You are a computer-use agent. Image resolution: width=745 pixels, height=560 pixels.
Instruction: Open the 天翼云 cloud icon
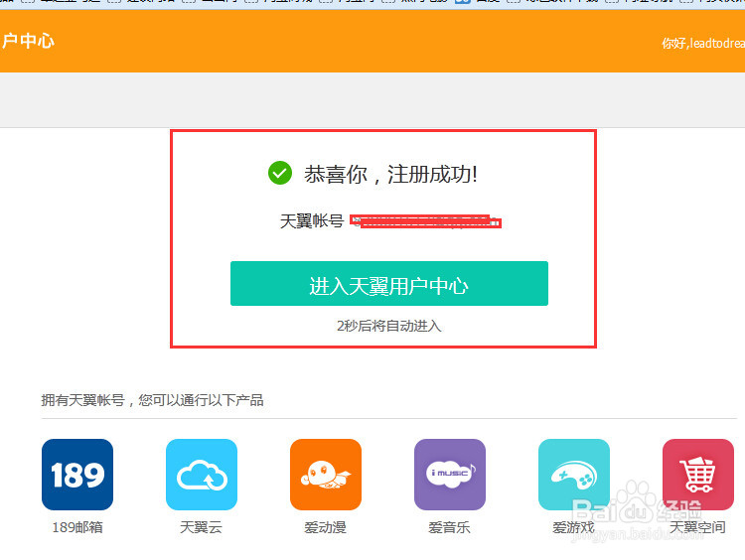pos(202,474)
